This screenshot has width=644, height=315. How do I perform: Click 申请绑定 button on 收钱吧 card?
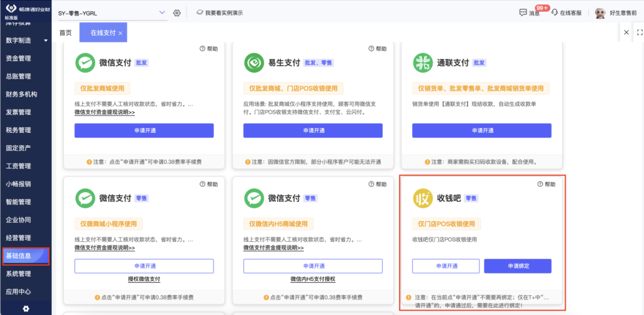(518, 266)
